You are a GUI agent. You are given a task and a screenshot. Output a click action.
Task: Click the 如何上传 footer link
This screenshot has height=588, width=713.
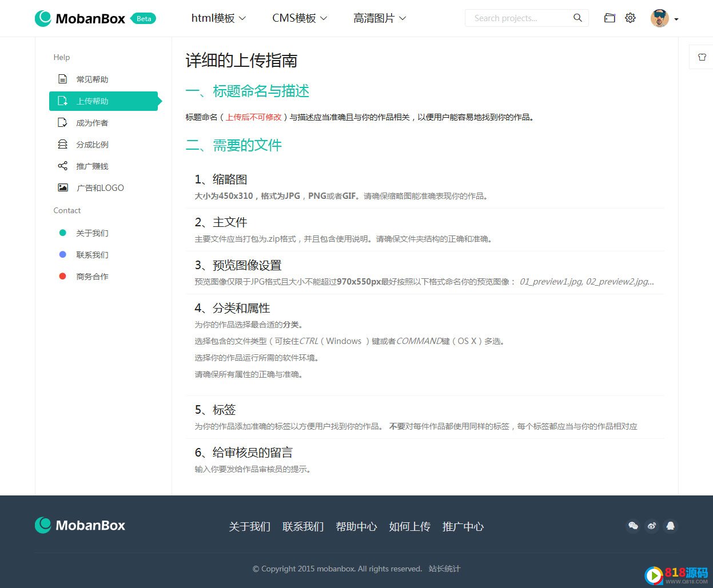[x=409, y=526]
